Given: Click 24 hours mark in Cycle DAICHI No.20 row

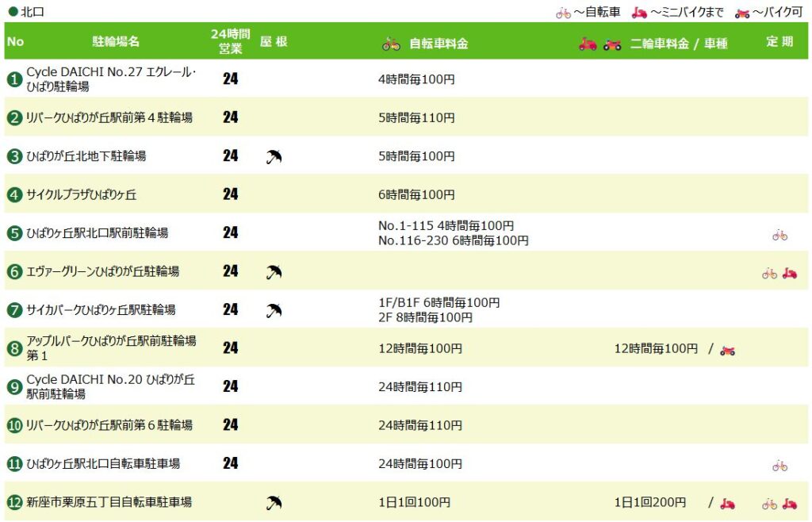Looking at the screenshot, I should [x=231, y=386].
